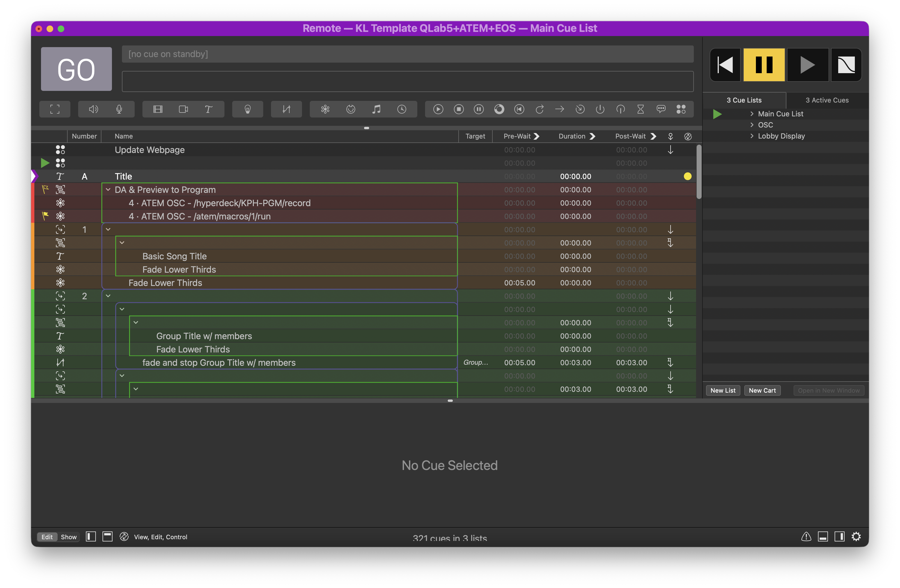Expand Main Cue List in sidebar

tap(752, 114)
